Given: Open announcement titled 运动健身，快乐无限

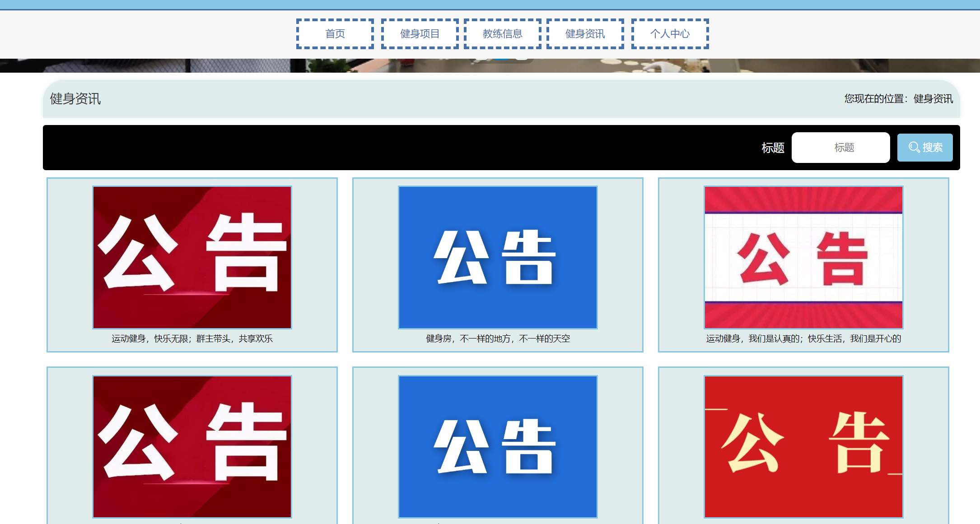Looking at the screenshot, I should click(191, 339).
